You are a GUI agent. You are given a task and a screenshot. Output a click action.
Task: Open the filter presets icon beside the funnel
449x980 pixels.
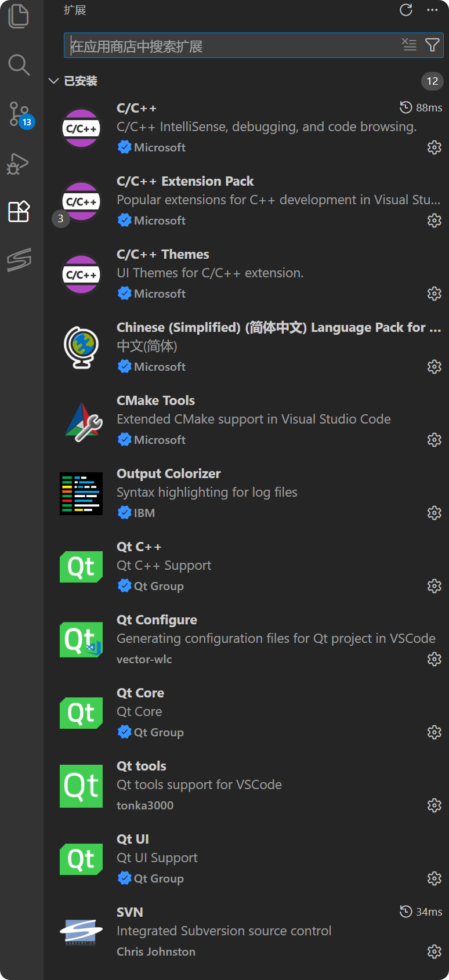click(410, 45)
